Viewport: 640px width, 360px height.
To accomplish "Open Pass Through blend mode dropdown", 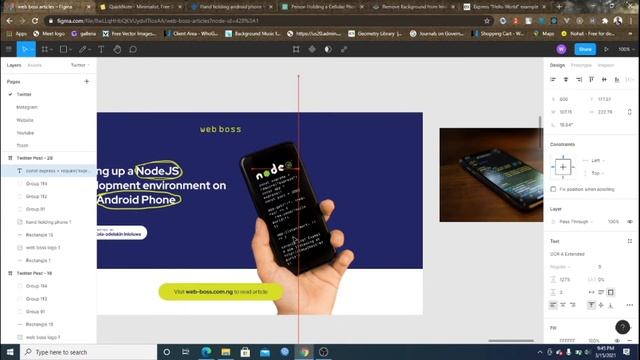I will (576, 222).
